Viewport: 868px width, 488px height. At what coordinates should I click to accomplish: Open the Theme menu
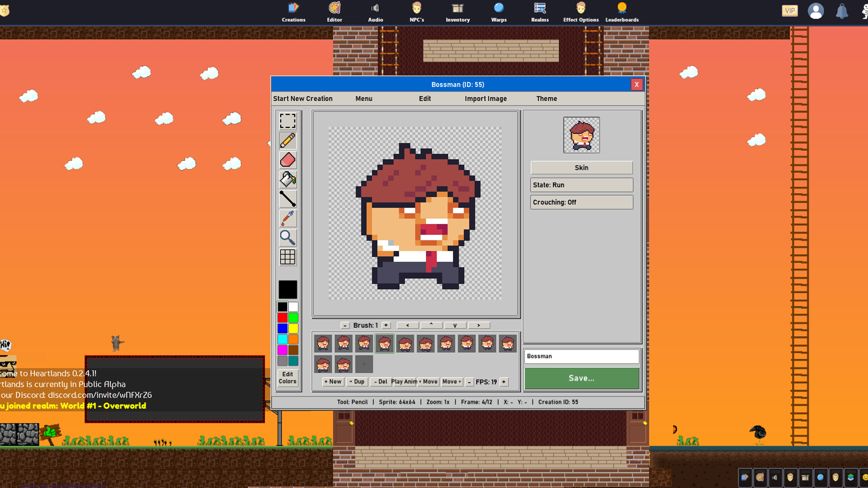(547, 99)
